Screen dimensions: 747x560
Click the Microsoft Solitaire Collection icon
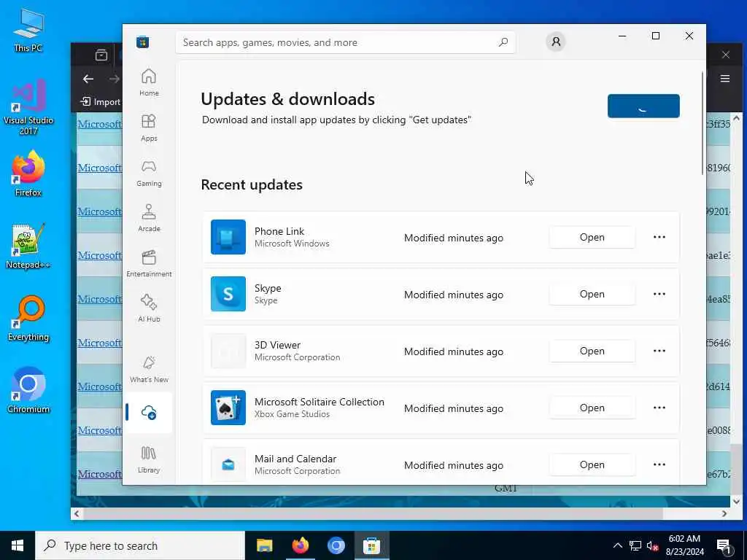(228, 408)
